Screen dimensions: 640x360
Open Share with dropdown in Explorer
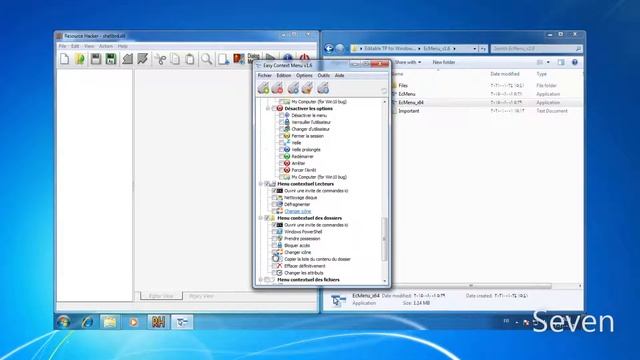[x=407, y=62]
